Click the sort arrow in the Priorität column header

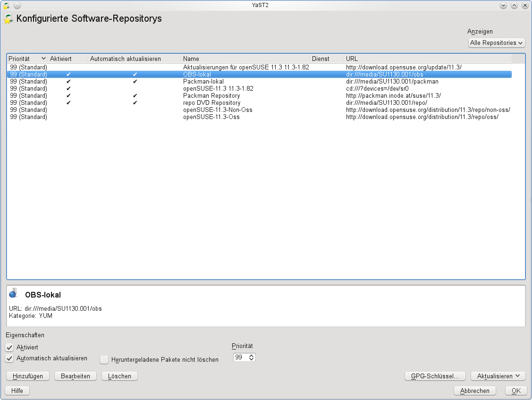tap(43, 59)
